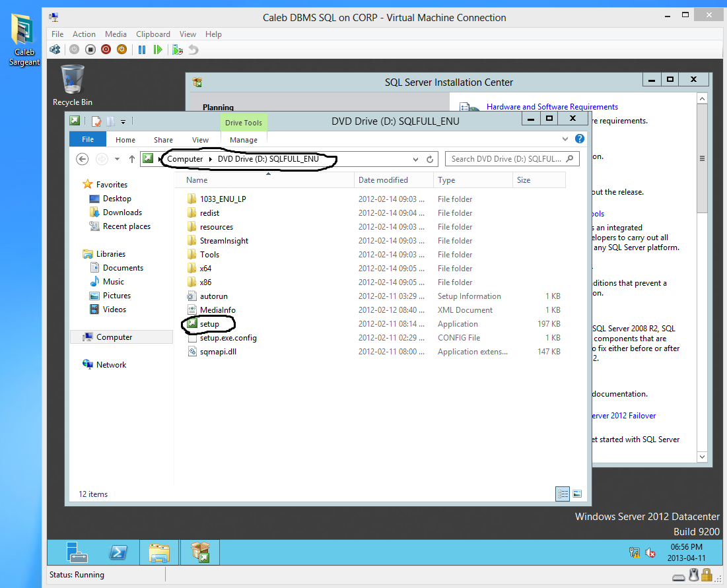Expand the Computer breadcrumb arrow
The height and width of the screenshot is (588, 727).
tap(211, 159)
